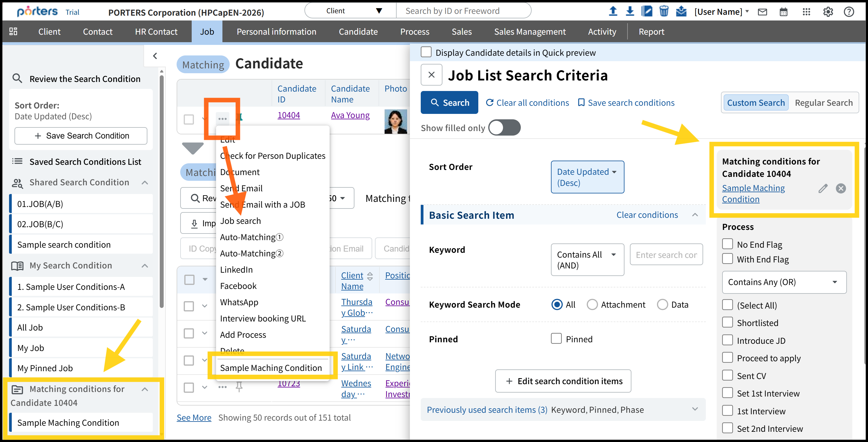Enable Display Candidate details in Quick preview
The width and height of the screenshot is (868, 442).
click(x=426, y=52)
